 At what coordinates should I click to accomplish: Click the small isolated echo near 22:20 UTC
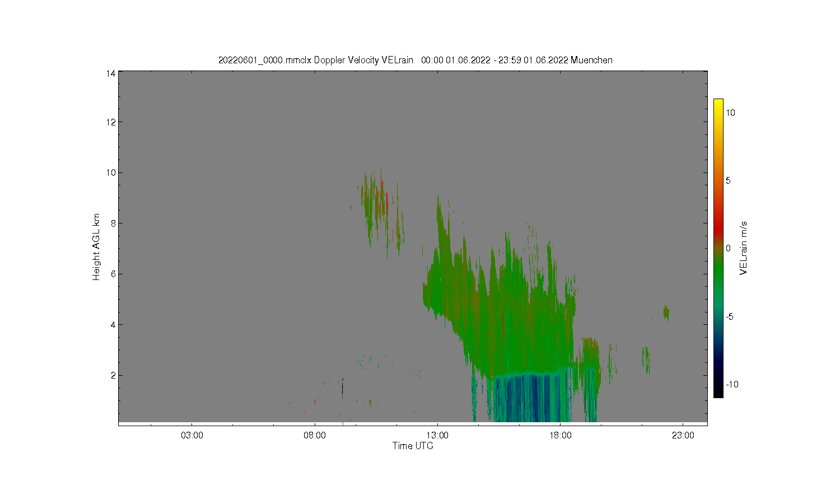666,313
